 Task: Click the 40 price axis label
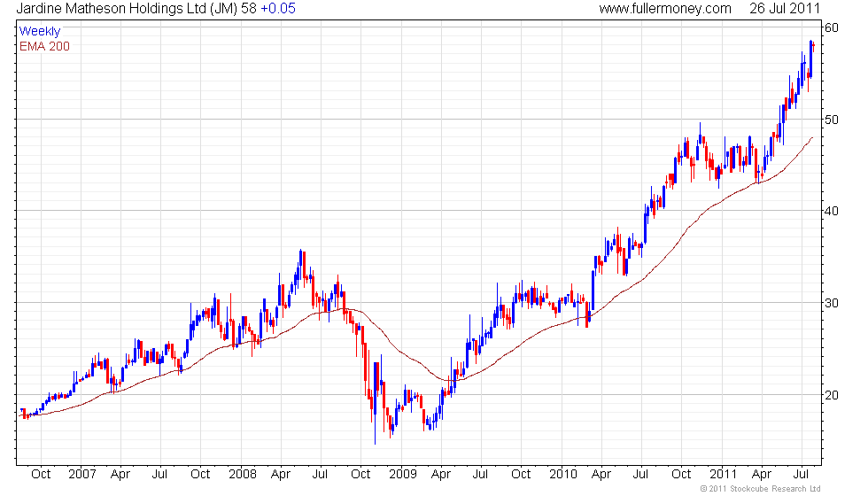tap(832, 211)
